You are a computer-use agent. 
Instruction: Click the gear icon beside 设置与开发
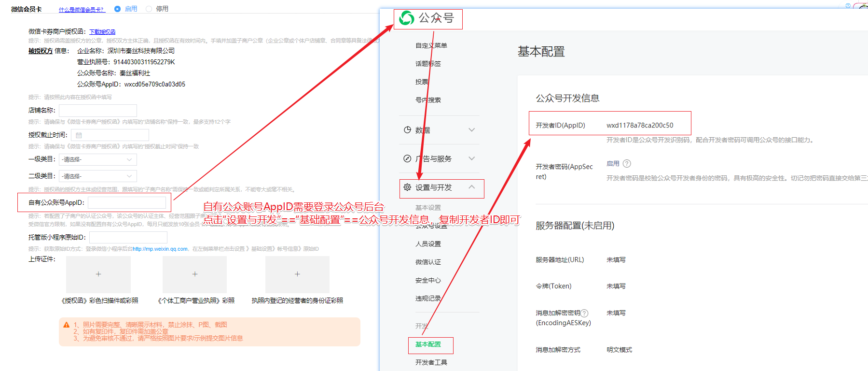[x=407, y=187]
